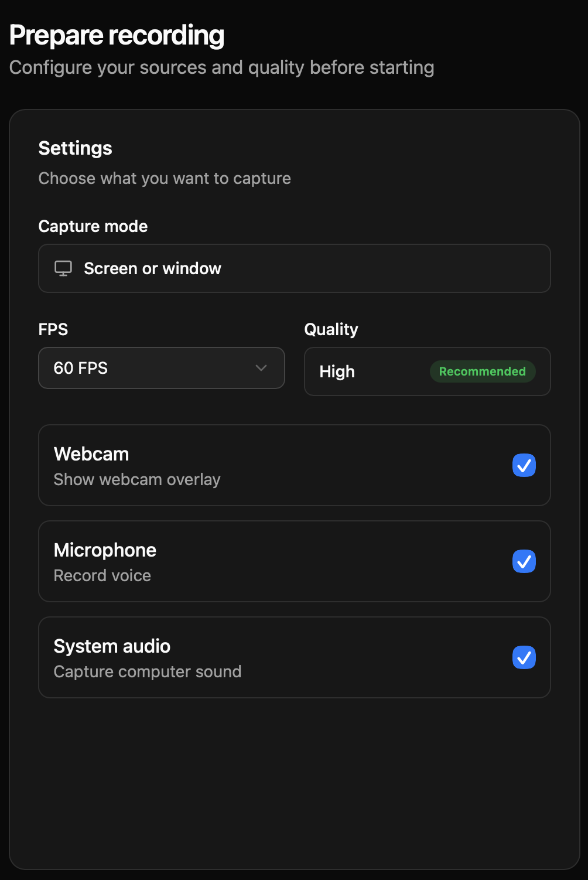The image size is (588, 880).
Task: Disable the Webcam overlay toggle
Action: click(x=524, y=465)
